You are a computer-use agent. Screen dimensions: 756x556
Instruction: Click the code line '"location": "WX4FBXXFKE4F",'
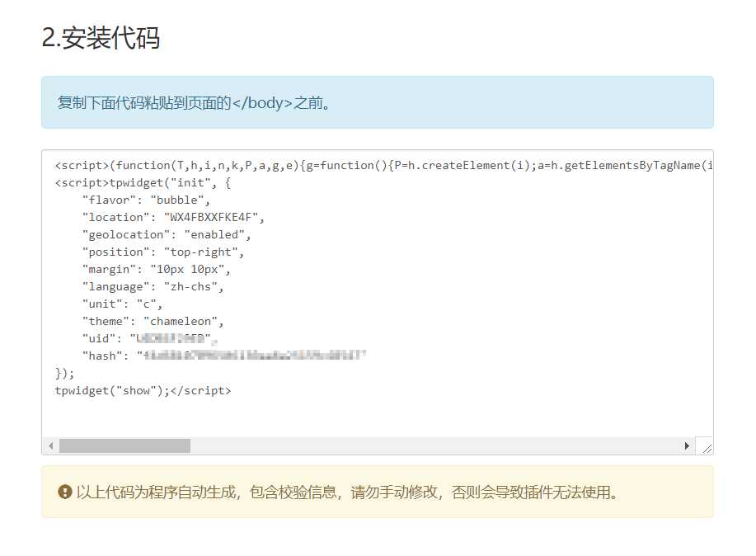point(174,218)
